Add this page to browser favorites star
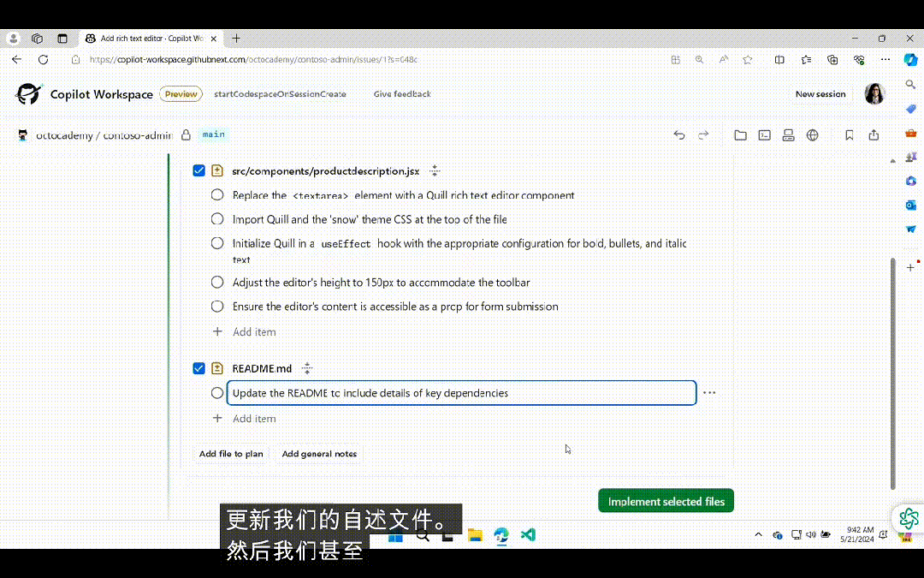 [748, 60]
